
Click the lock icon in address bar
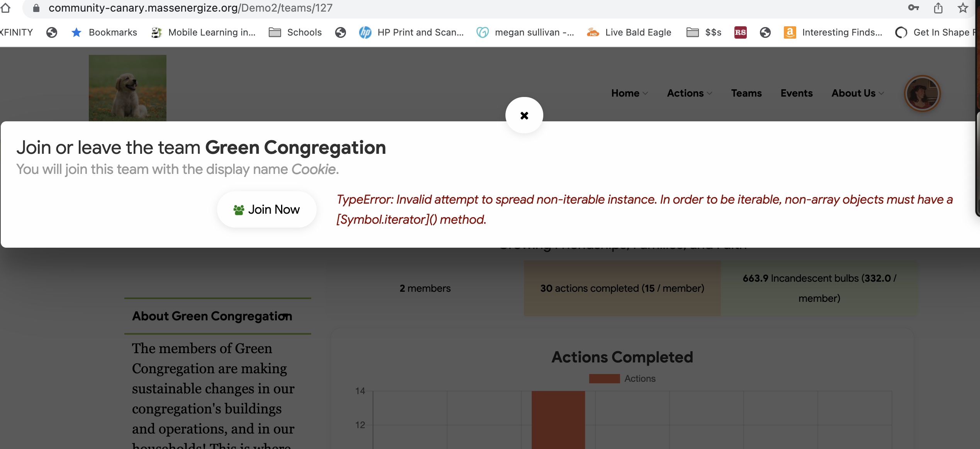(x=36, y=8)
